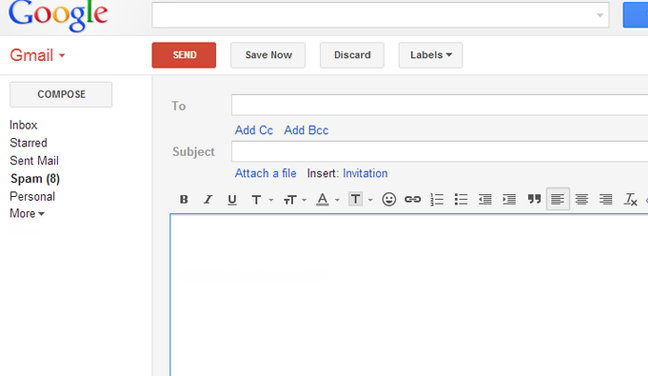The width and height of the screenshot is (648, 376).
Task: Insert an Invitation
Action: (365, 173)
